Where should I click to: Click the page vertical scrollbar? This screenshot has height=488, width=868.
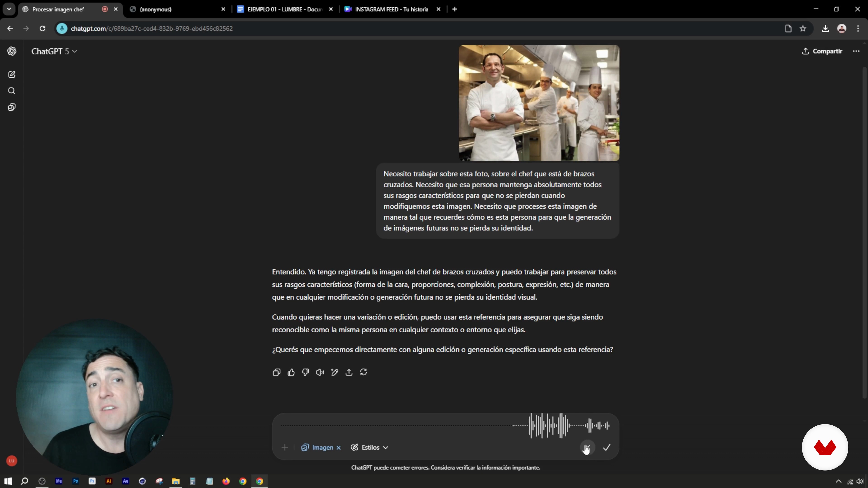pos(865,232)
